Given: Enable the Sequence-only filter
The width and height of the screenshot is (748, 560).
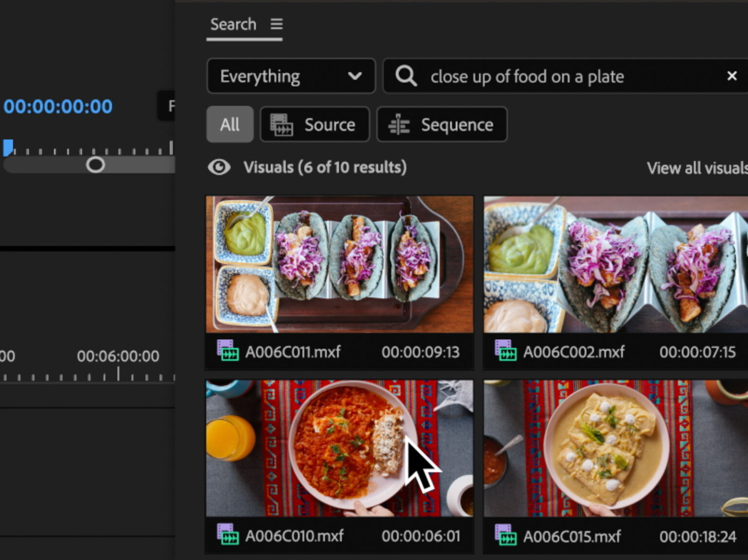Looking at the screenshot, I should (441, 124).
